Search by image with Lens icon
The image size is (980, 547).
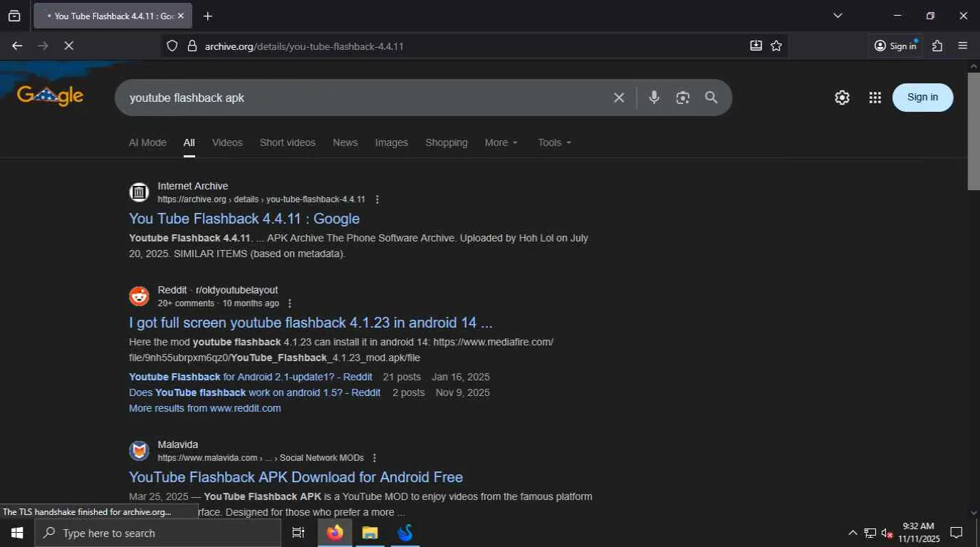683,98
